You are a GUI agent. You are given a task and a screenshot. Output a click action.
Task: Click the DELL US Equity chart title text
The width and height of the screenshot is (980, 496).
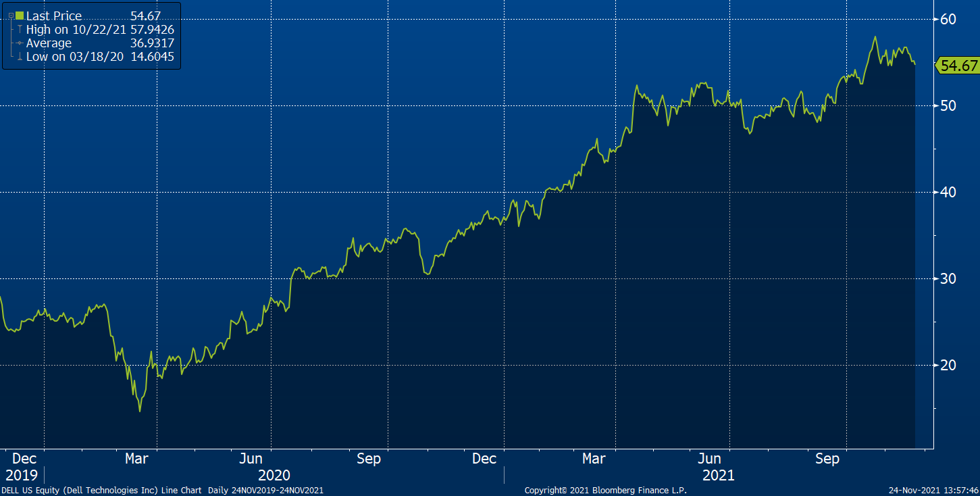(102, 491)
